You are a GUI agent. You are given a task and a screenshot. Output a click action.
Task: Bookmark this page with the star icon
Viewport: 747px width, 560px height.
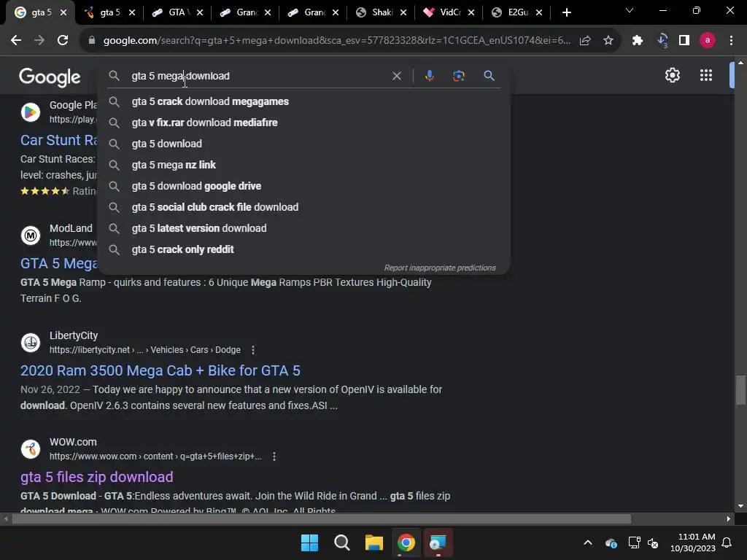(608, 41)
